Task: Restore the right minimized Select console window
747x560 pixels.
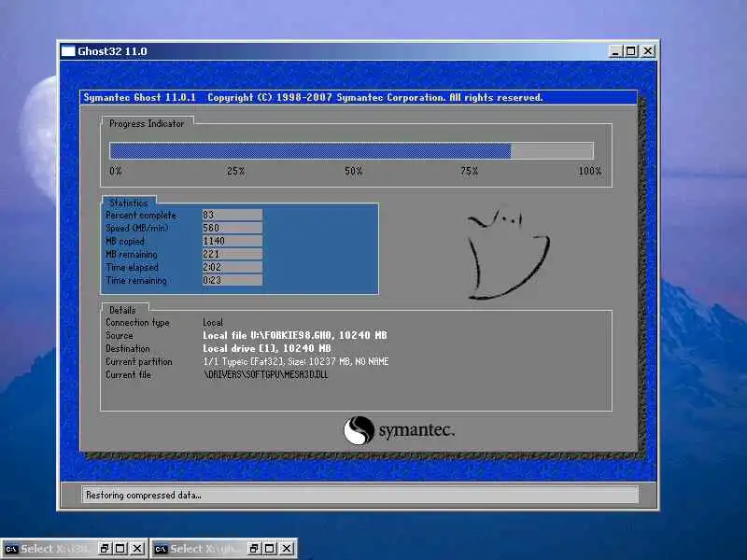Action: pyautogui.click(x=254, y=549)
